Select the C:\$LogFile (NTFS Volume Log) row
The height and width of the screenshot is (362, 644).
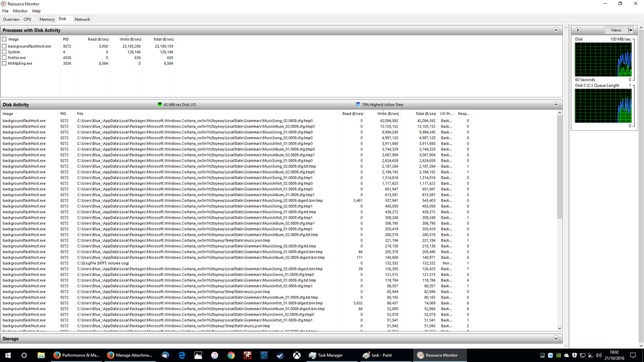[236, 263]
